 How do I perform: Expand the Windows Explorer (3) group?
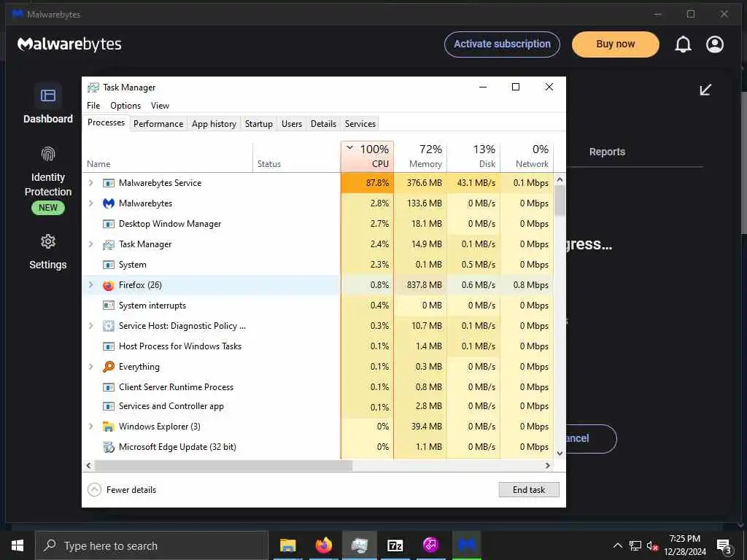tap(90, 426)
